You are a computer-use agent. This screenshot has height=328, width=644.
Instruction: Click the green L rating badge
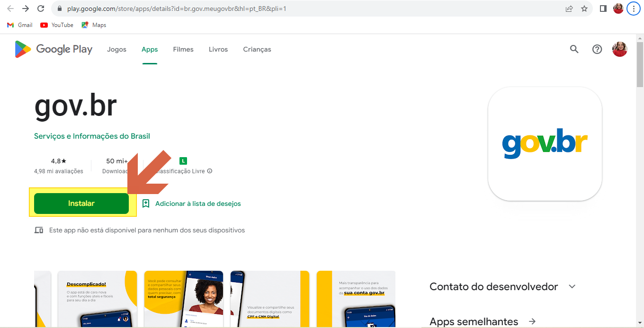pos(183,161)
